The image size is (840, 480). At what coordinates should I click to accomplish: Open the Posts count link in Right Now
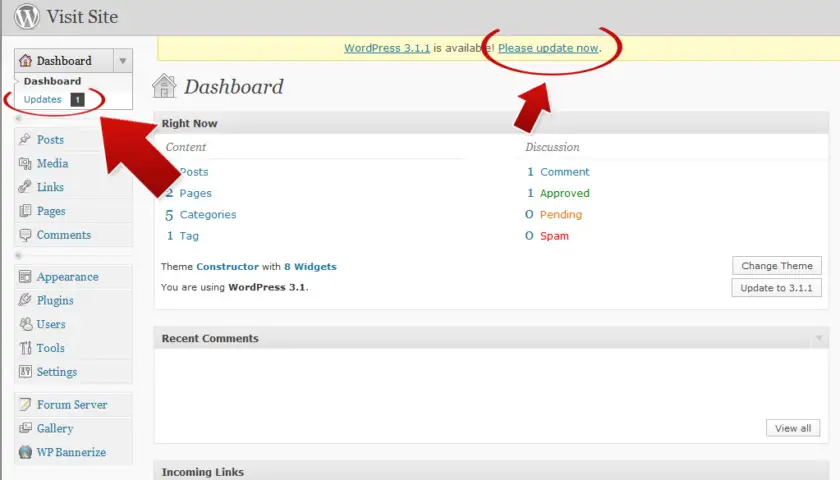194,172
